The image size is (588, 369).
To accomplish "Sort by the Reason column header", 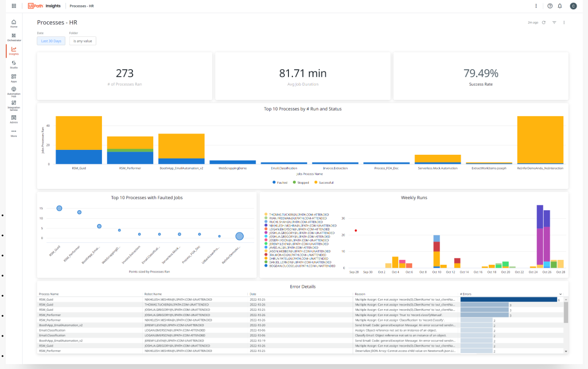I will 359,294.
